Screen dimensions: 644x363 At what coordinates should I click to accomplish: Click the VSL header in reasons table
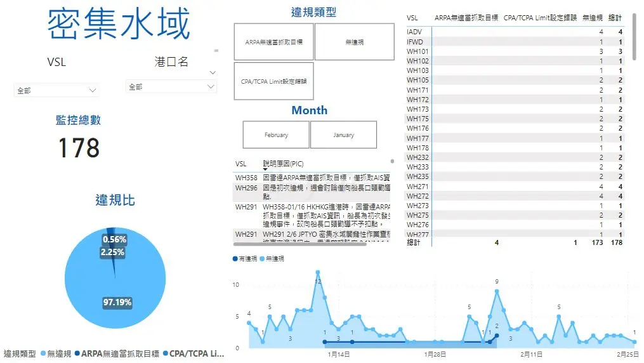pyautogui.click(x=241, y=164)
